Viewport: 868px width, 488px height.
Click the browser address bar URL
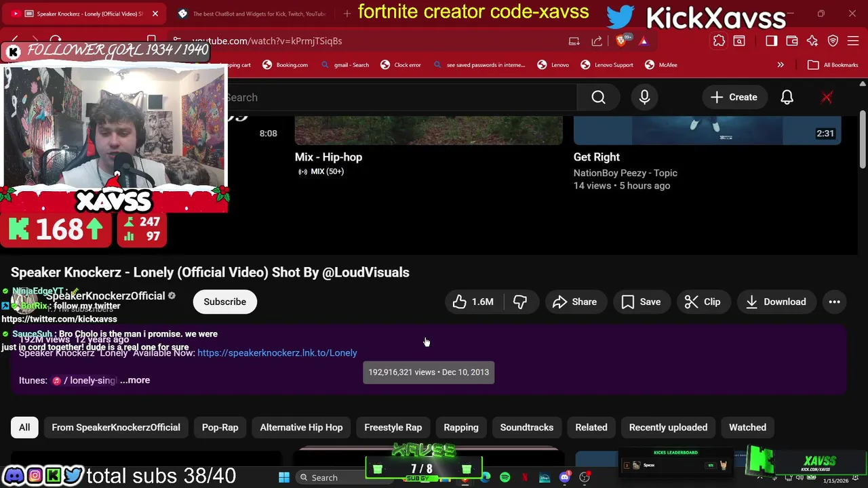coord(267,41)
